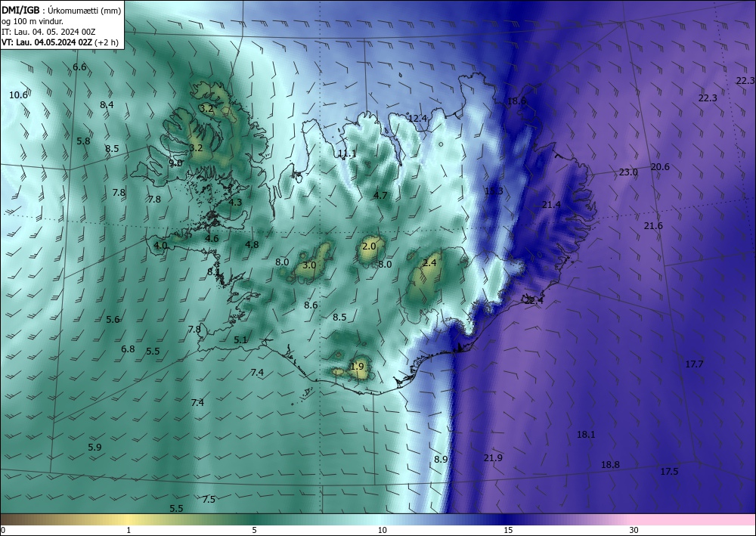Click the legend tick label 30

pos(634,531)
